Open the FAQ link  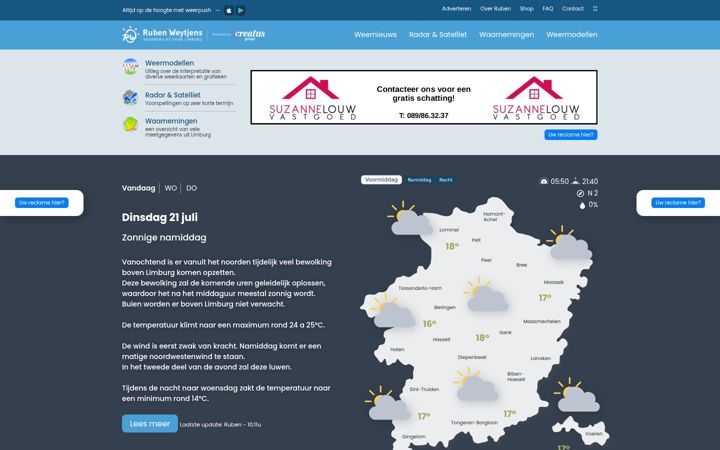coord(548,9)
